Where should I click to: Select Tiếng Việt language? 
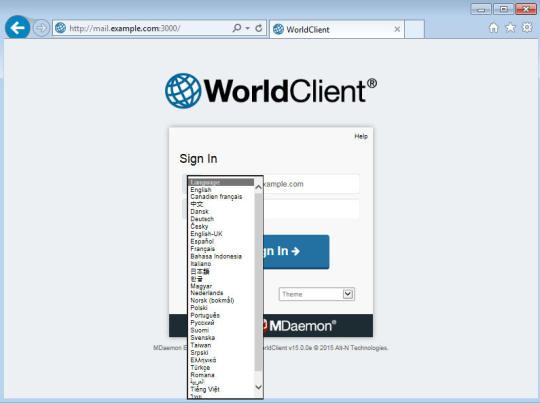[x=205, y=390]
